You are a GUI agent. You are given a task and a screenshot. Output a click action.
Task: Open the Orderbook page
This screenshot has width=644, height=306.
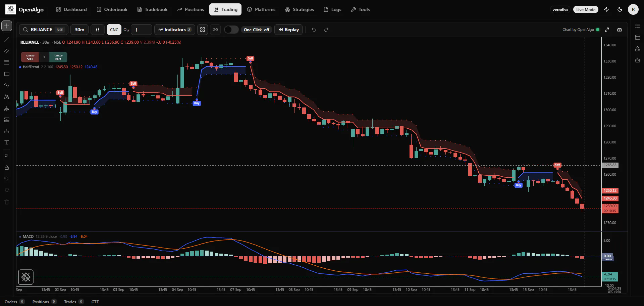point(112,9)
